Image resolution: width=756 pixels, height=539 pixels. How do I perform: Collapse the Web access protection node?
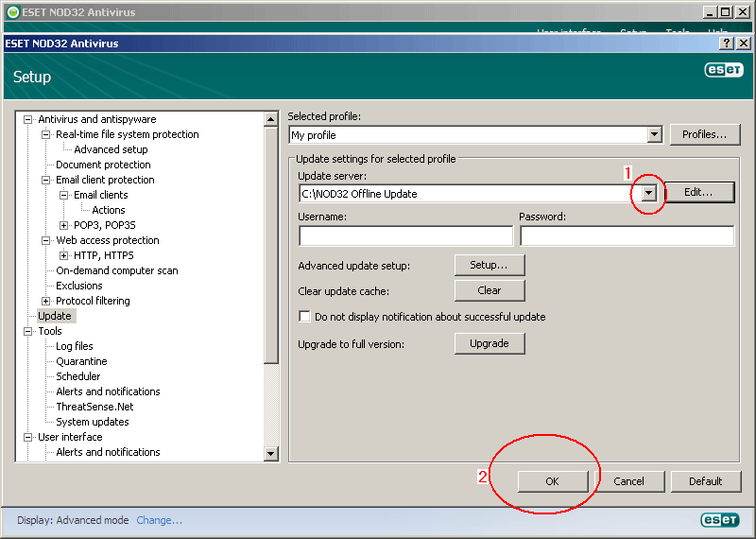coord(45,240)
